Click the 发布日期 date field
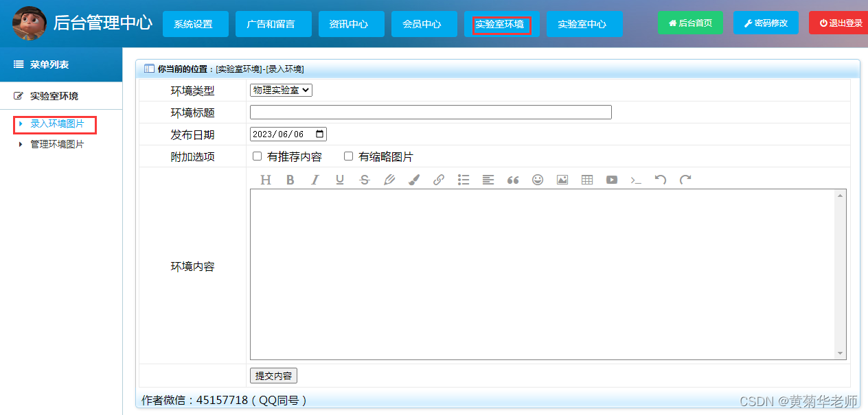The height and width of the screenshot is (415, 868). [288, 134]
